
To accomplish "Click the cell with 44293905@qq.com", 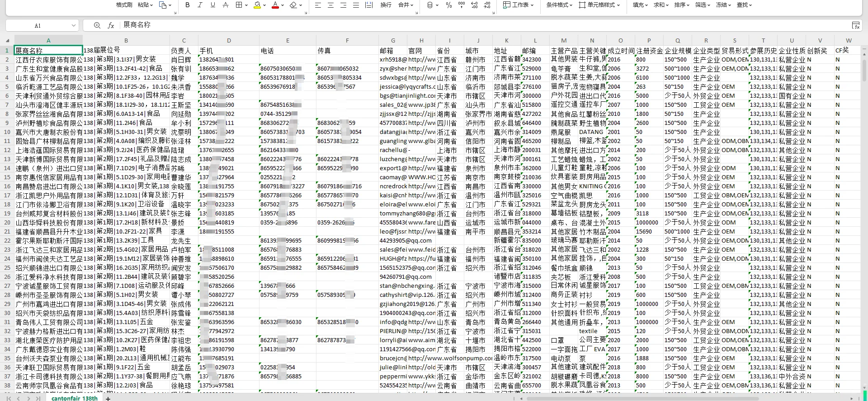I will (x=393, y=240).
